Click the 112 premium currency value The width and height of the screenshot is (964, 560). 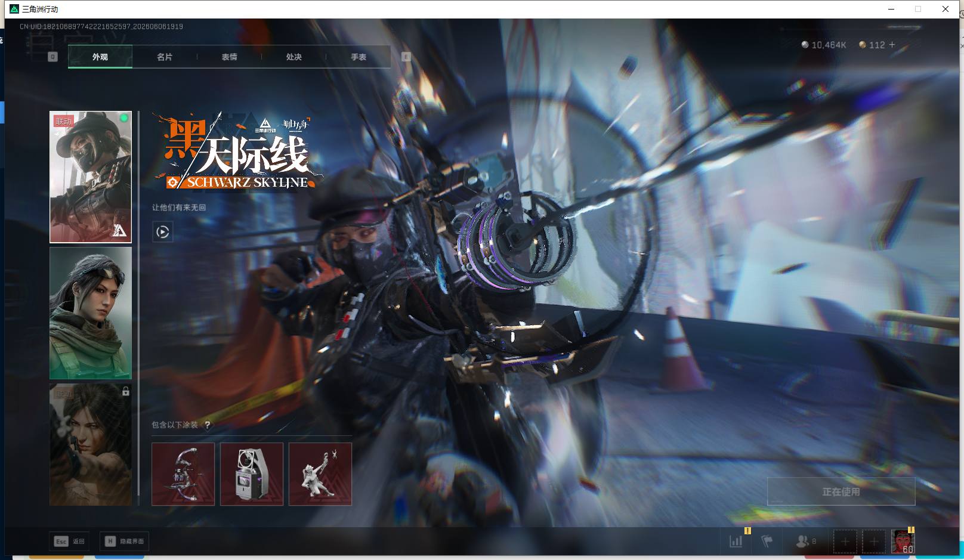[877, 45]
